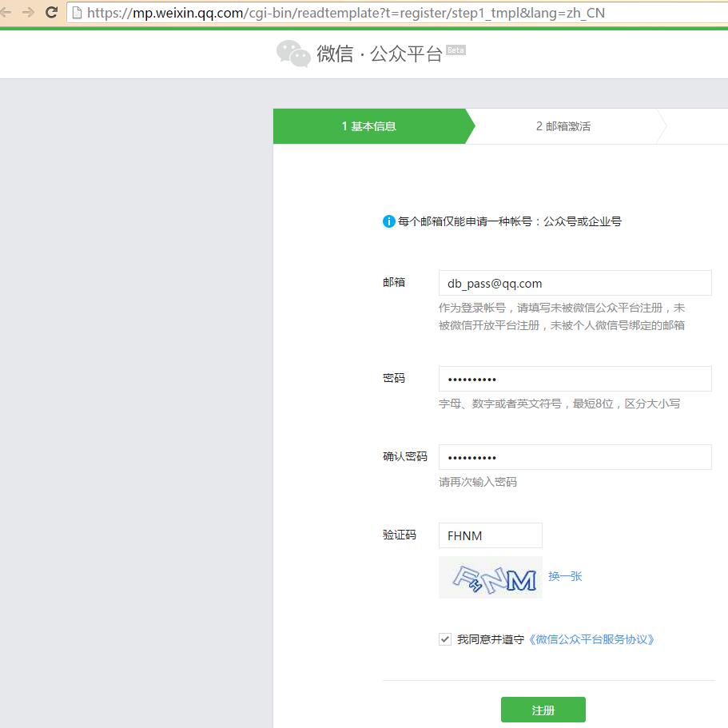Click the 确认密码 field label
This screenshot has width=728, height=728.
coord(405,456)
